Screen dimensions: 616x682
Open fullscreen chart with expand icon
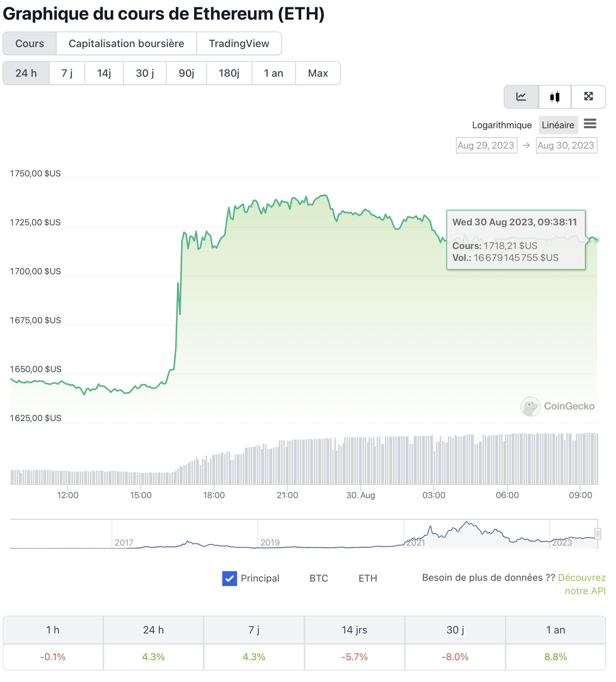coord(588,97)
